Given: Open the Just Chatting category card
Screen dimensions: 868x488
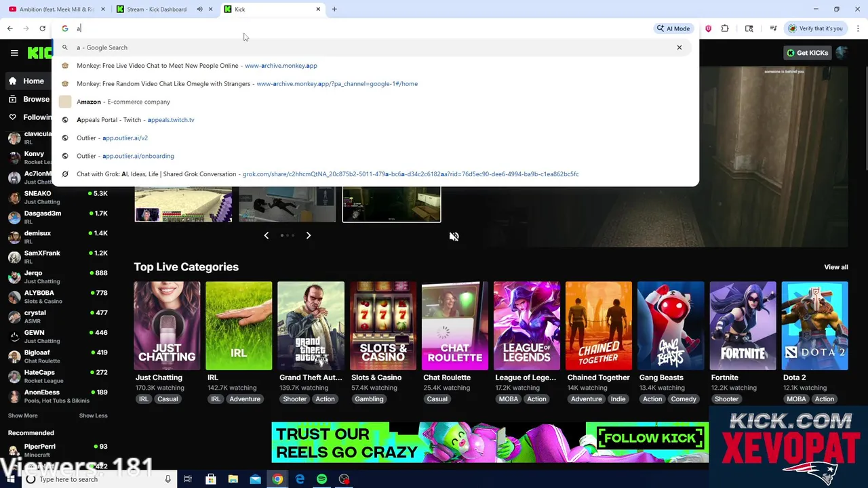Looking at the screenshot, I should pos(167,326).
